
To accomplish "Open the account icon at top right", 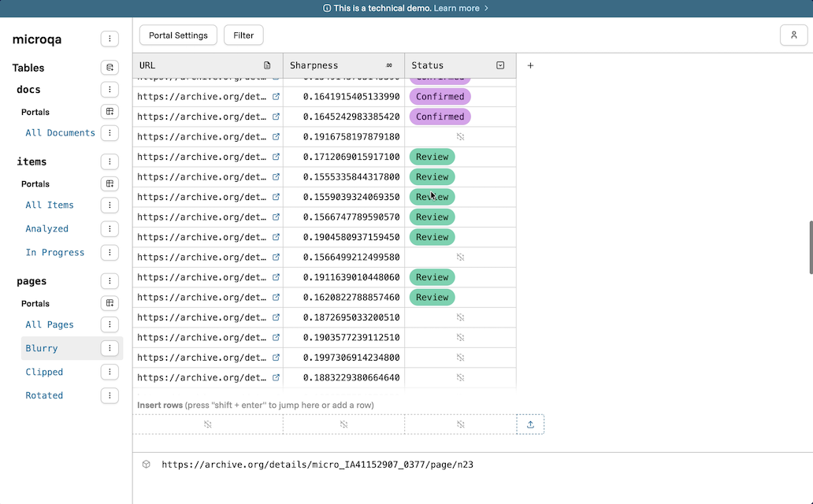I will coord(794,35).
